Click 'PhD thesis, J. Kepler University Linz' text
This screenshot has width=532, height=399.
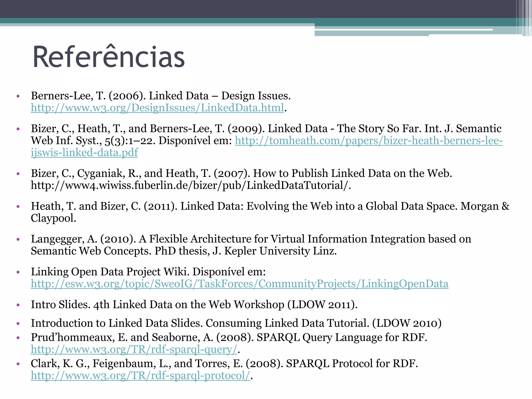point(245,251)
